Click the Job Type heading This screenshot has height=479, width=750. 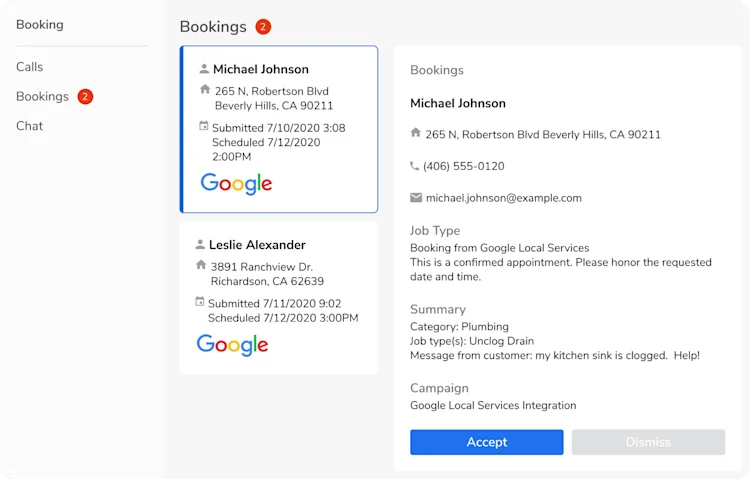tap(435, 231)
